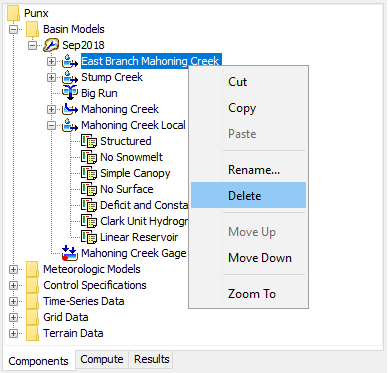Click the Stump Creek subbasin icon
The width and height of the screenshot is (388, 373).
(x=70, y=77)
